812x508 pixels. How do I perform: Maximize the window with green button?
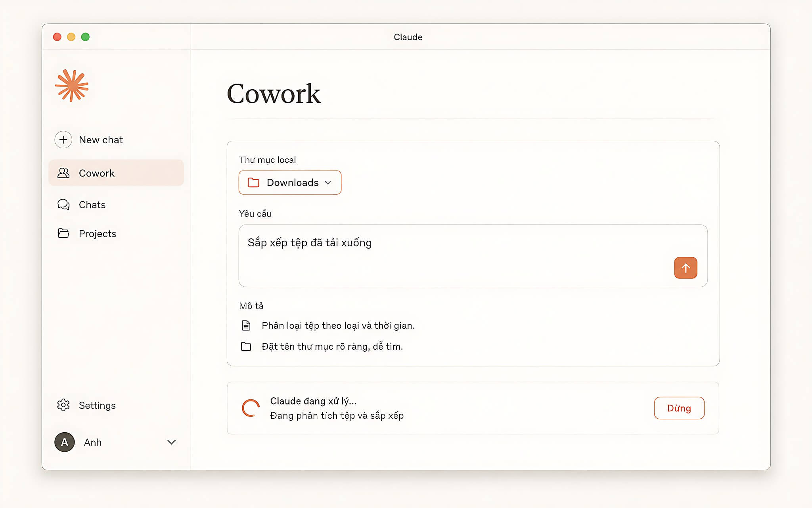(85, 37)
